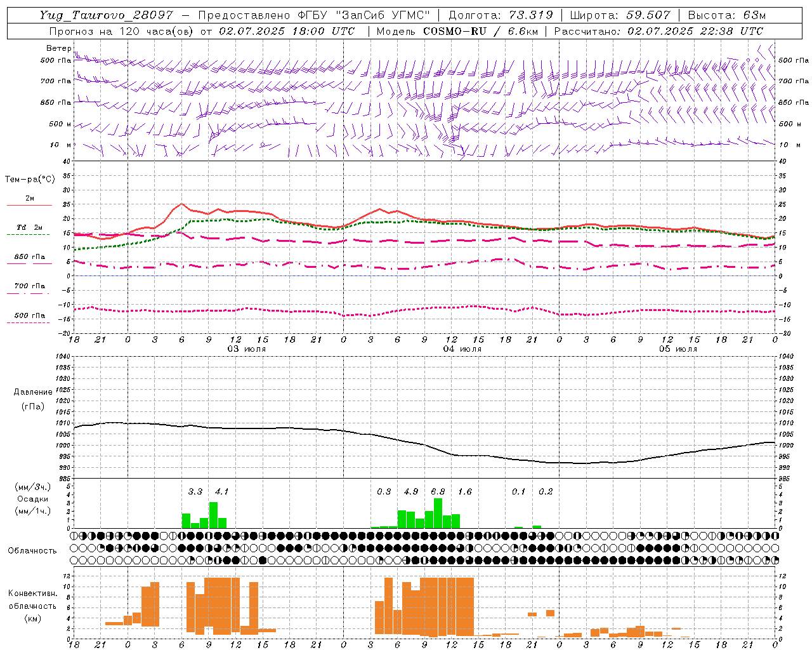Click the "05 июля" date label
The image size is (812, 650).
[x=678, y=349]
